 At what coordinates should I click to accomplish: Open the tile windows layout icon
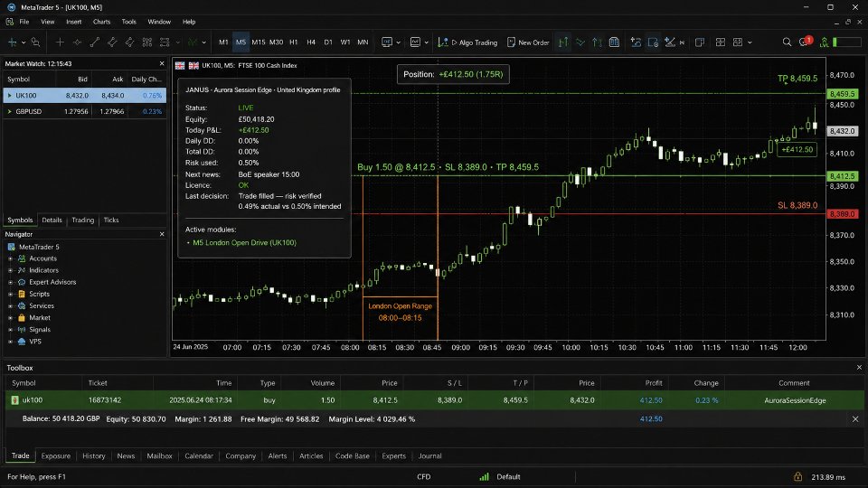[721, 42]
